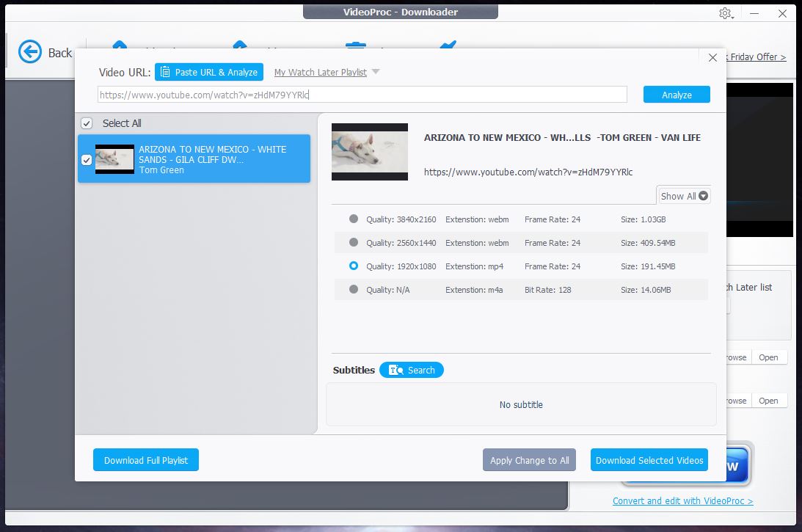Close the video analysis dialog

pyautogui.click(x=712, y=58)
